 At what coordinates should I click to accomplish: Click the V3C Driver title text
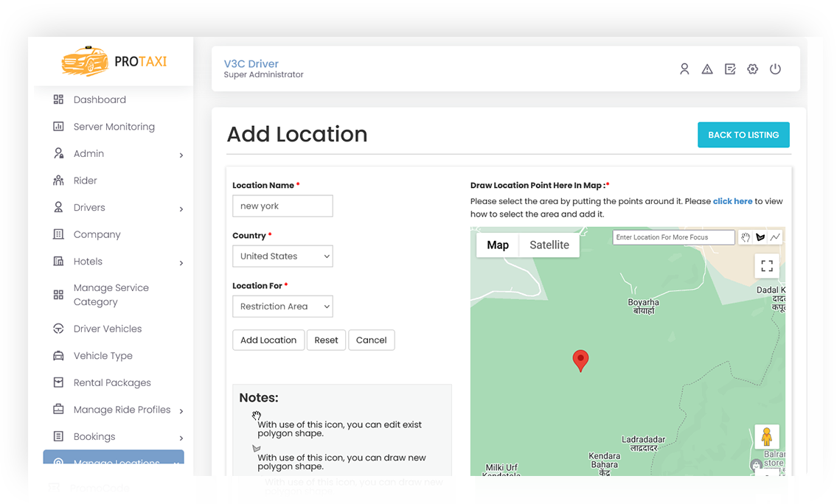point(251,63)
